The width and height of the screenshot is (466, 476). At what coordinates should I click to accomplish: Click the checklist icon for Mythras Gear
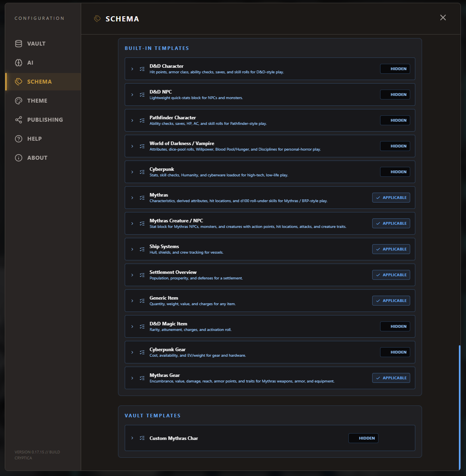(142, 378)
